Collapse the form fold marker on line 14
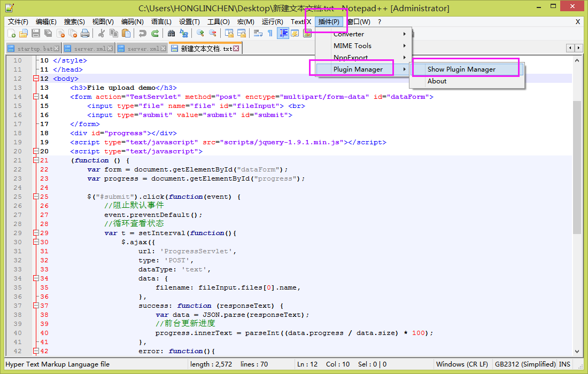Image resolution: width=588 pixels, height=374 pixels. pos(36,97)
